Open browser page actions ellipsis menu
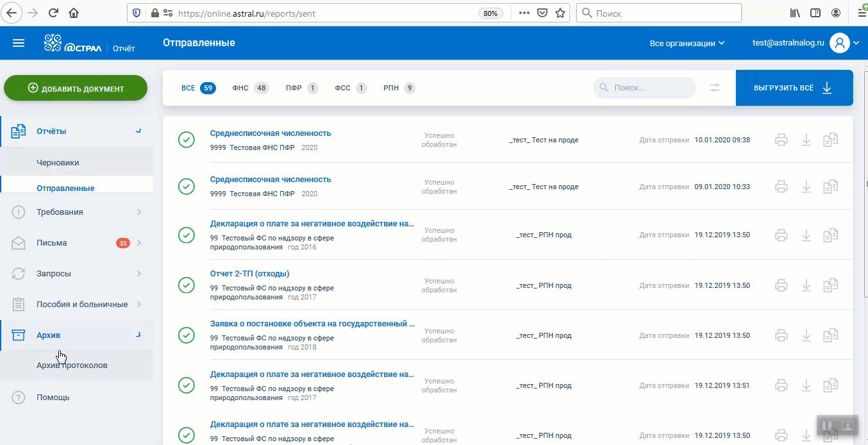The height and width of the screenshot is (445, 868). click(x=524, y=13)
